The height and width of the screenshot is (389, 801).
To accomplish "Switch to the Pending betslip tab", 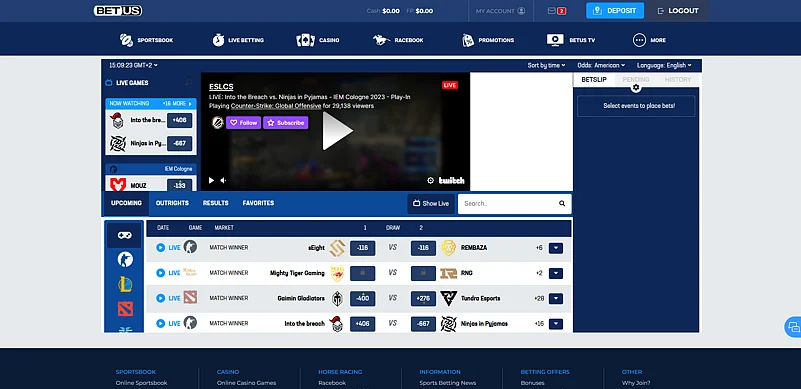I will click(x=635, y=80).
